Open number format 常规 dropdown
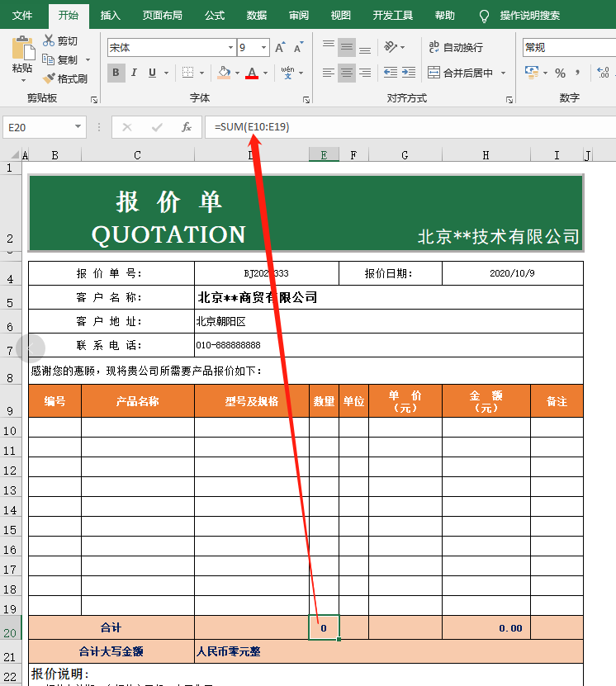 [569, 47]
